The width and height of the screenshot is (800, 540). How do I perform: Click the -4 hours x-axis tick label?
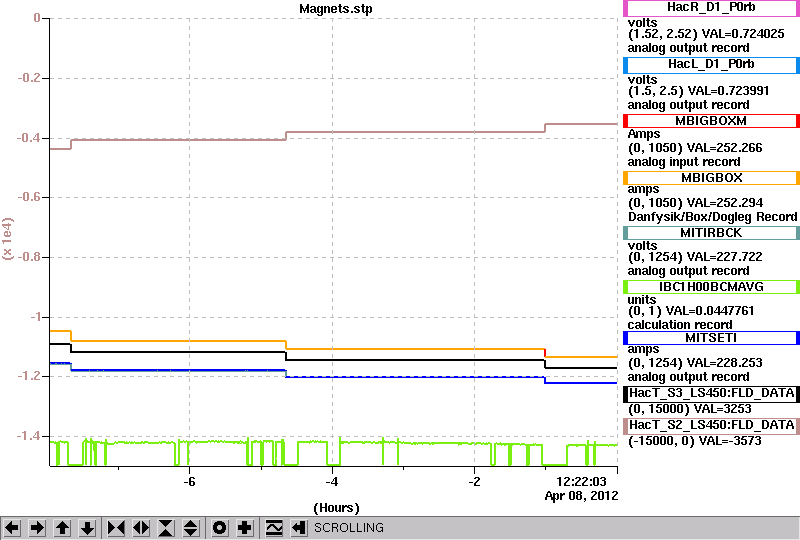click(x=332, y=482)
